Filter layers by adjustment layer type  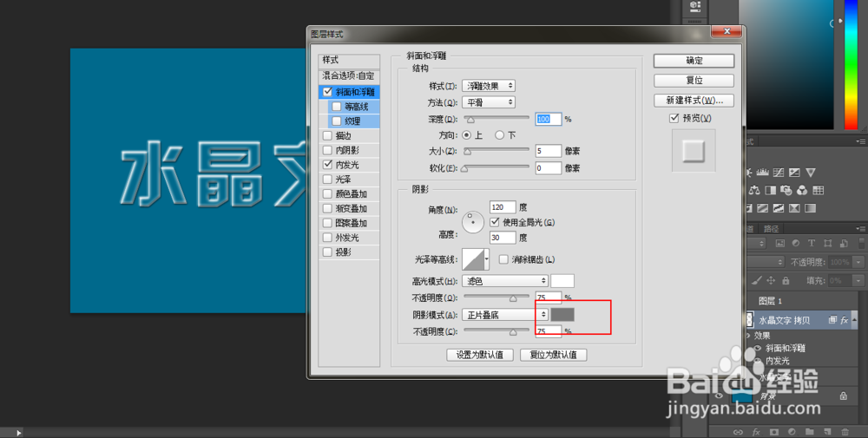796,244
